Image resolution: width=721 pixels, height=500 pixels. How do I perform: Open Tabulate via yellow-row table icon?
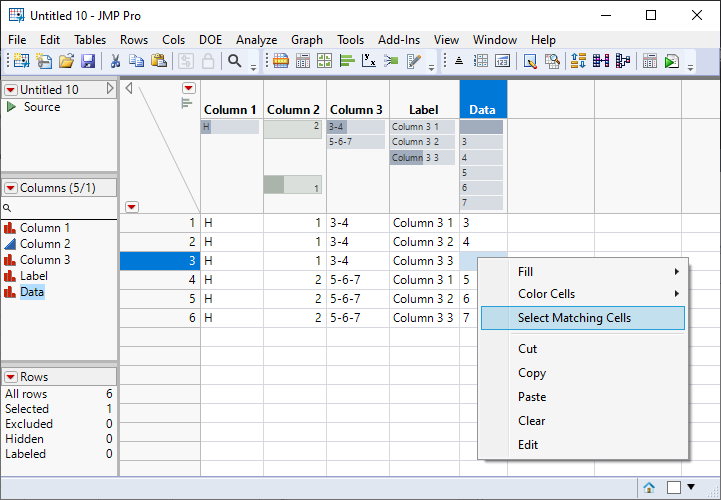[280, 61]
